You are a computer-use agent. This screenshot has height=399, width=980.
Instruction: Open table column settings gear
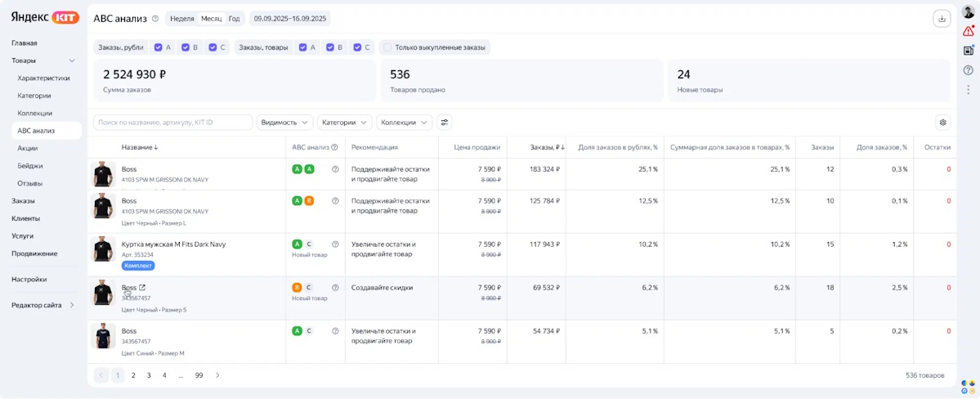[943, 122]
